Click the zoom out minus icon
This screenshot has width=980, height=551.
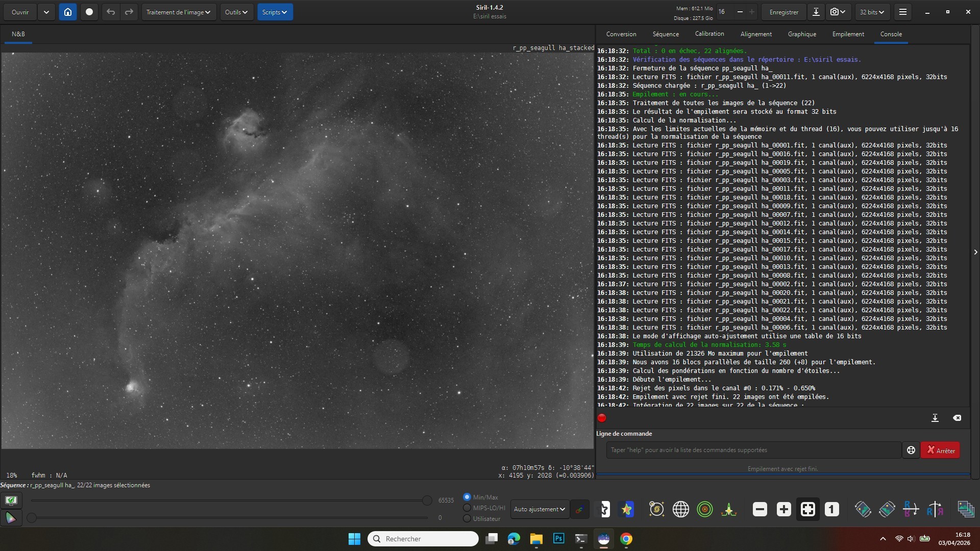pyautogui.click(x=759, y=509)
